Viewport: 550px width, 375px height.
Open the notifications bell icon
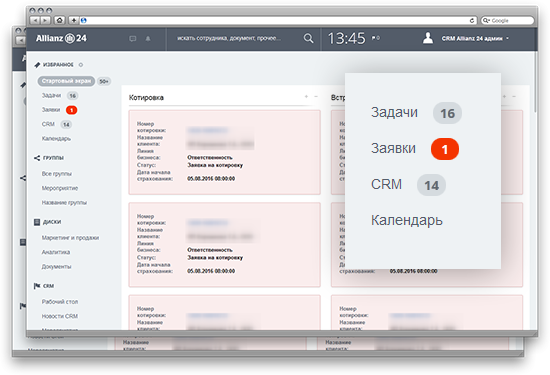click(x=148, y=39)
